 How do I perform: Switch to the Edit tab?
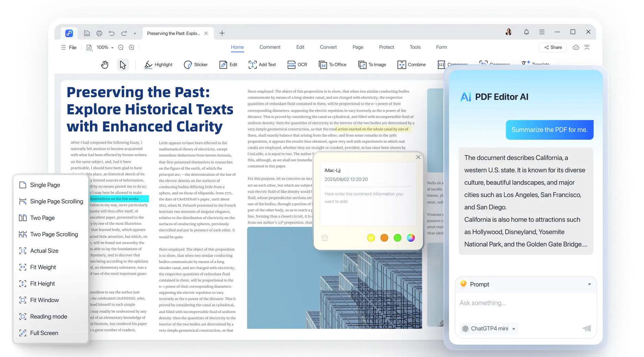(x=300, y=47)
